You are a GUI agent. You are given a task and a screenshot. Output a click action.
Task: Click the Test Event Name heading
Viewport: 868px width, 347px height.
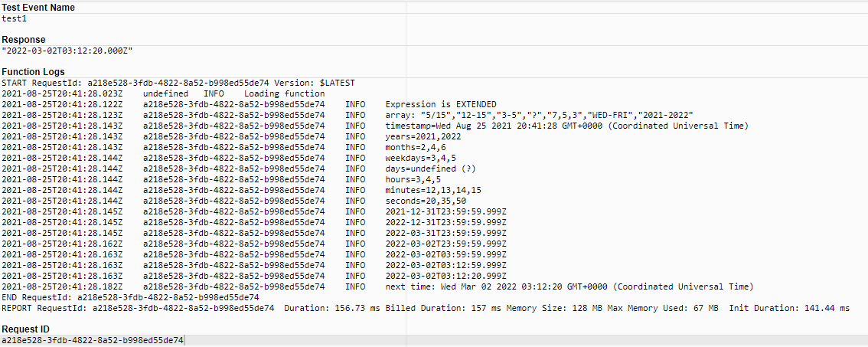(38, 8)
